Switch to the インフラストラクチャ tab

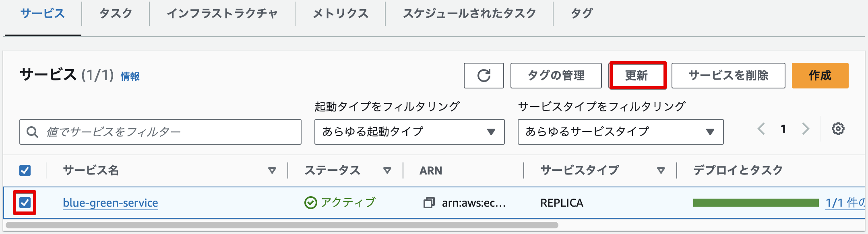(222, 14)
